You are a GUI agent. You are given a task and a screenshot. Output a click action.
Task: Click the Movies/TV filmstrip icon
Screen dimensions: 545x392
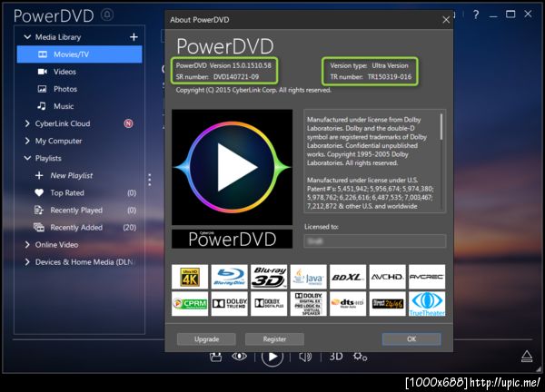[x=43, y=54]
